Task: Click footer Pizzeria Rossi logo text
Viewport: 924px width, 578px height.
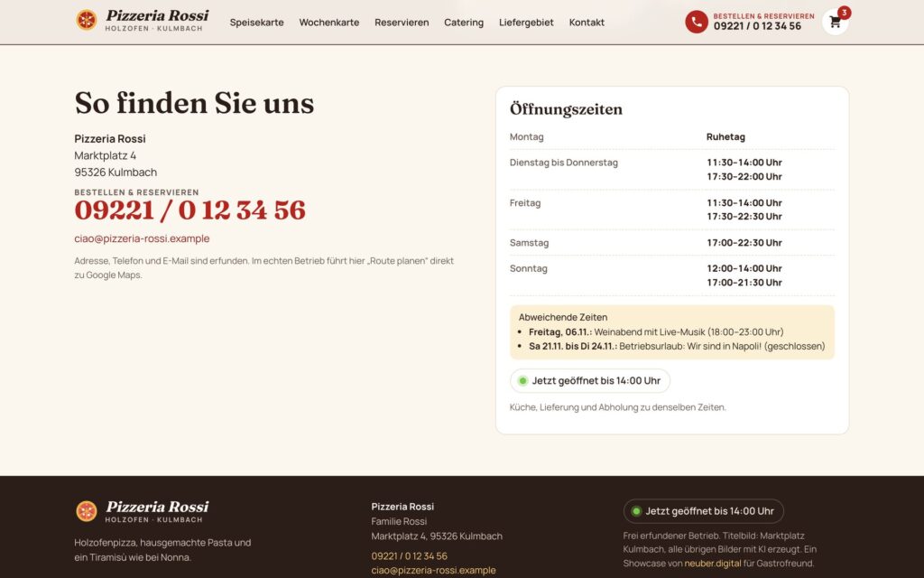Action: tap(157, 507)
